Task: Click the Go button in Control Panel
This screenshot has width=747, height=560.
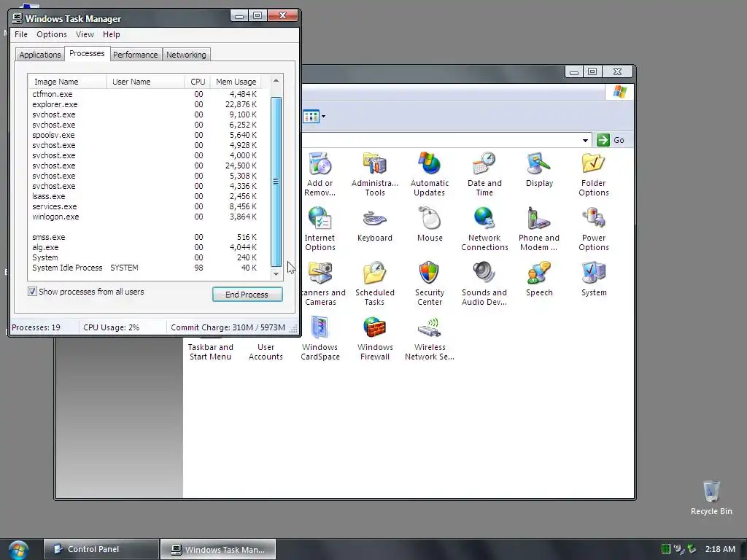Action: point(611,140)
